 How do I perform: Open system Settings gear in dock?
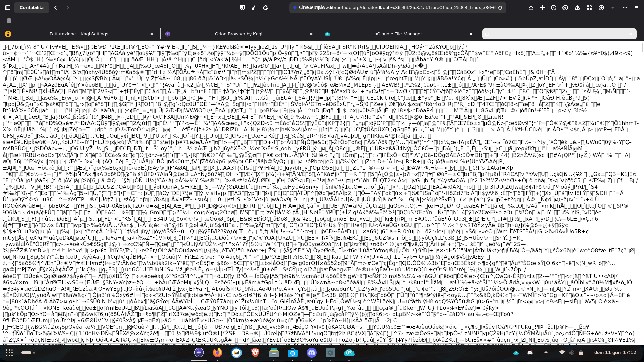pyautogui.click(x=330, y=353)
